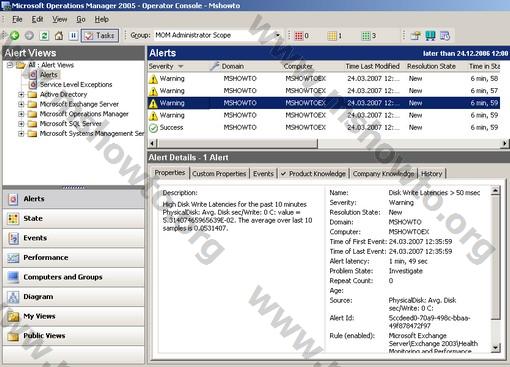Viewport: 510px width, 367px height.
Task: Expand the Microsoft Exchange Server folder
Action: [21, 104]
